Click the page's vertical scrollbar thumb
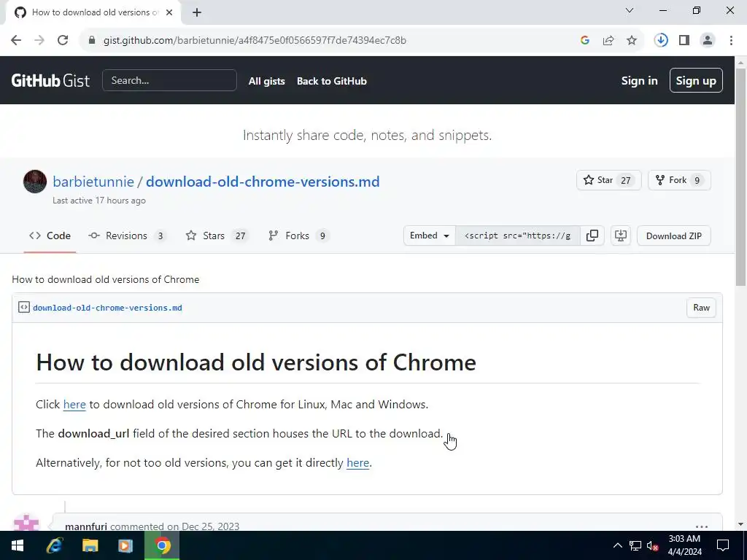The width and height of the screenshot is (747, 560). point(740,175)
